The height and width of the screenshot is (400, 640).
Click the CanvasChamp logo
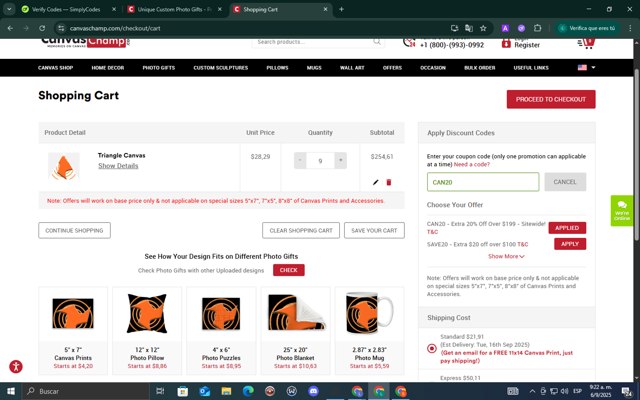point(85,42)
